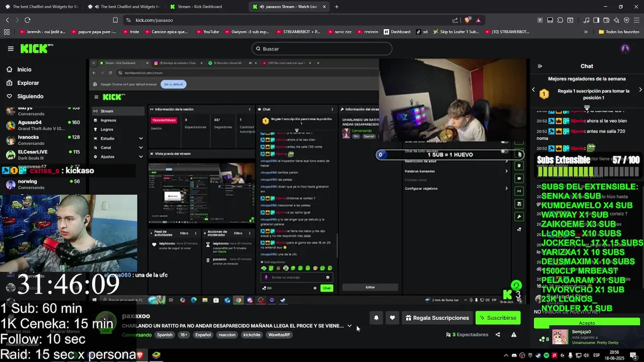Switch to the first ChatBot and Widgets tab
This screenshot has width=644, height=362.
coord(41,7)
